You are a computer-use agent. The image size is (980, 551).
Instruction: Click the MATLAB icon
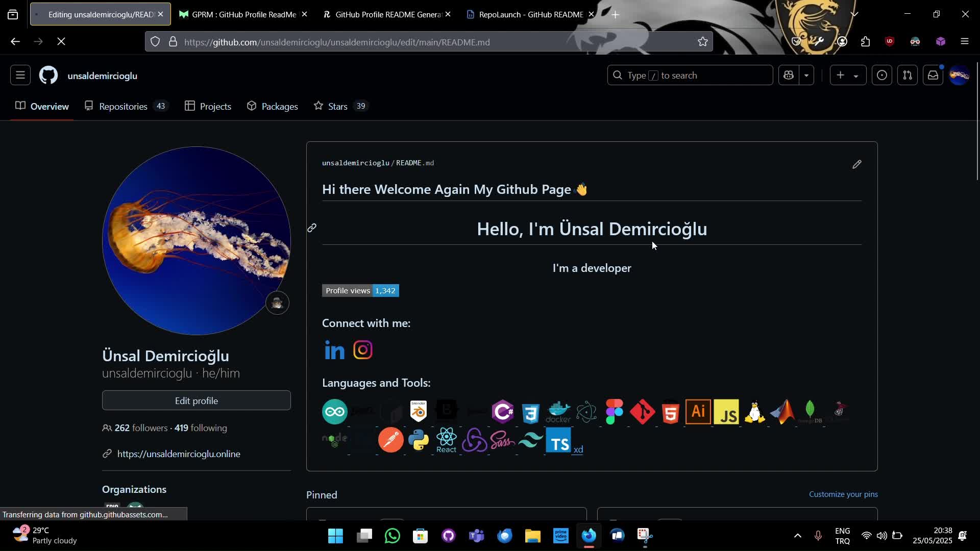[782, 412]
